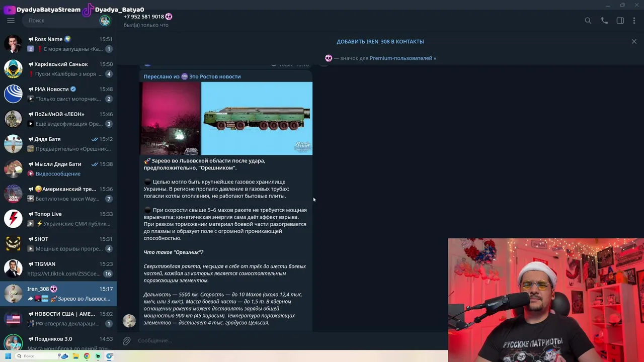The width and height of the screenshot is (644, 362).
Task: Click the "С моря запущены" message preview
Action: 73,49
